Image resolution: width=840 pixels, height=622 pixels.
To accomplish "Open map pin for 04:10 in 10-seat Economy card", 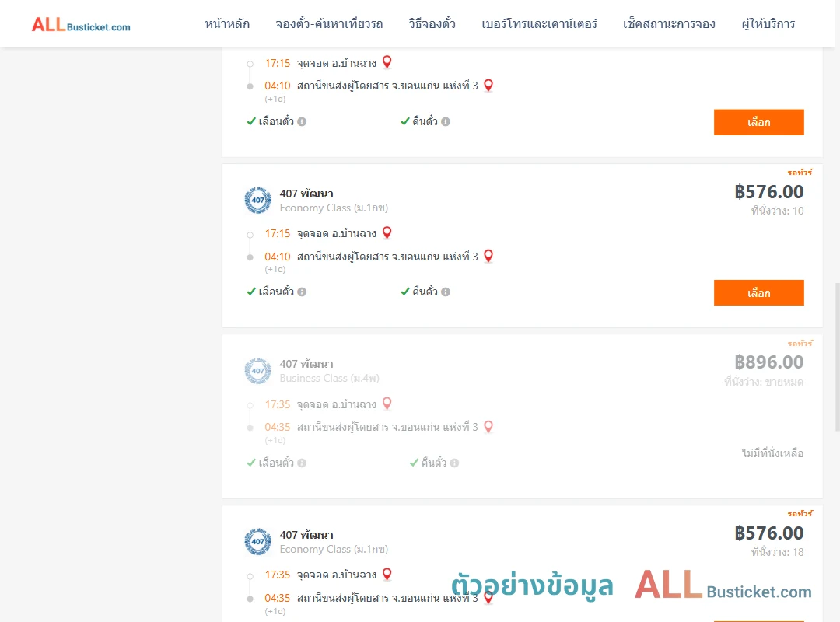I will [488, 256].
